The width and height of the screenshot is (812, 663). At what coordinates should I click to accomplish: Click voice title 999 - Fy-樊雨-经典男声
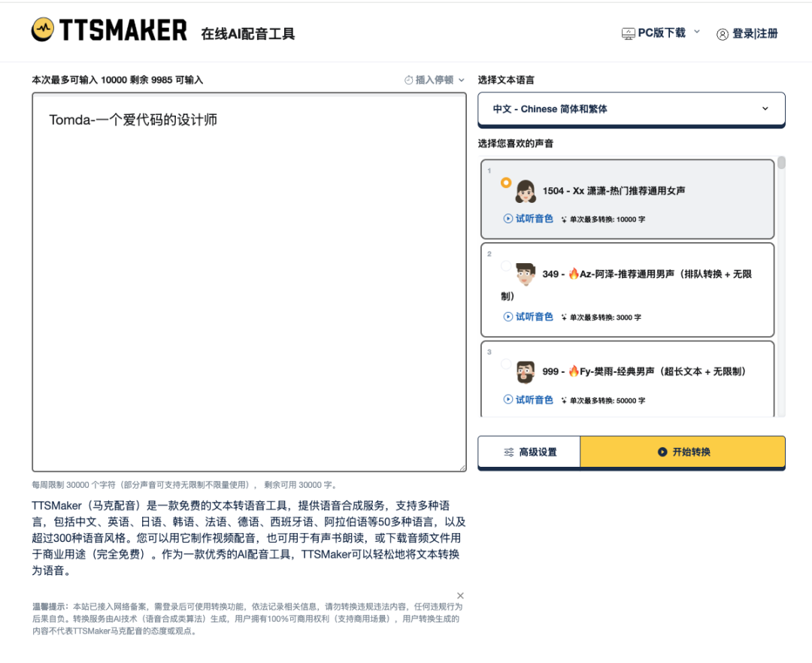[644, 371]
